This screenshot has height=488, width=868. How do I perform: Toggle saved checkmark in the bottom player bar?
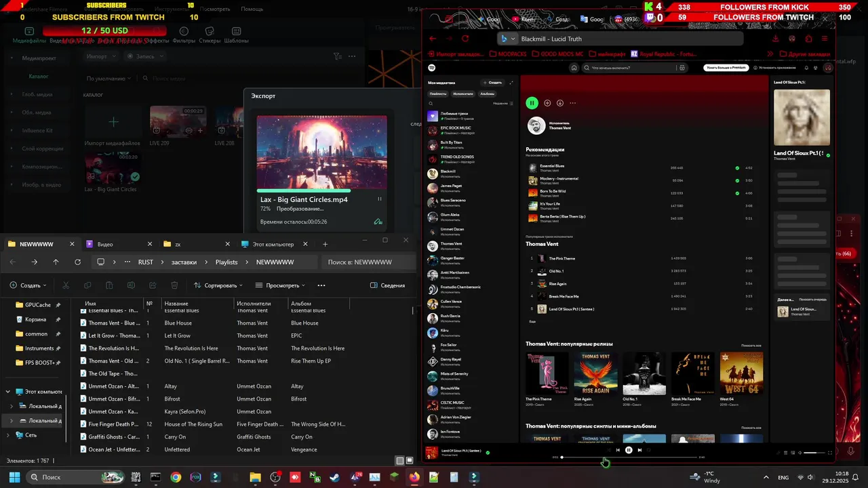coord(488,452)
